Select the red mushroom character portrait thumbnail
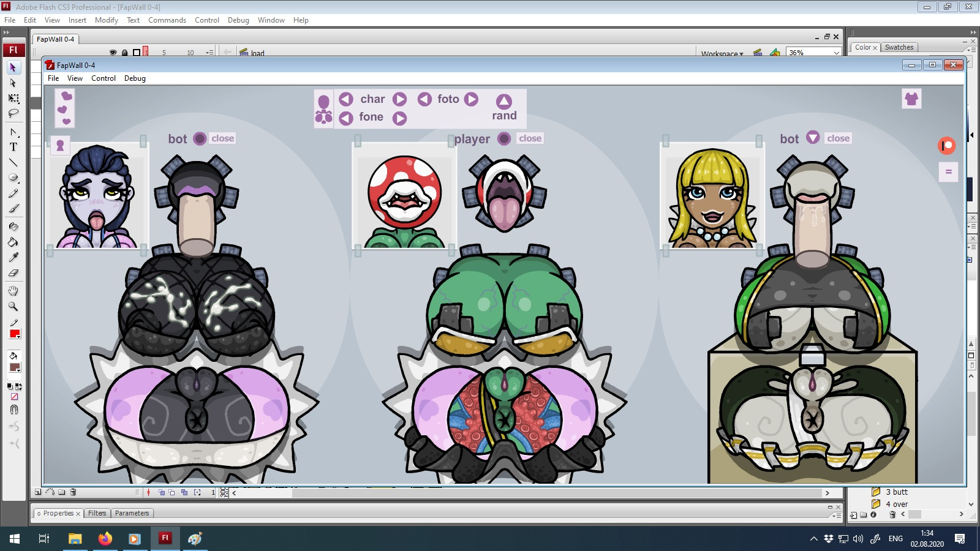This screenshot has width=980, height=551. click(404, 196)
